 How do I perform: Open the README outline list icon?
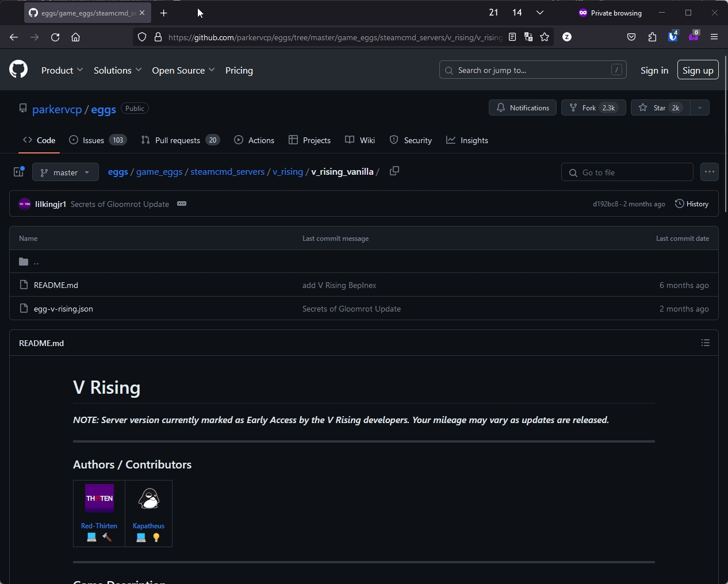(x=706, y=343)
